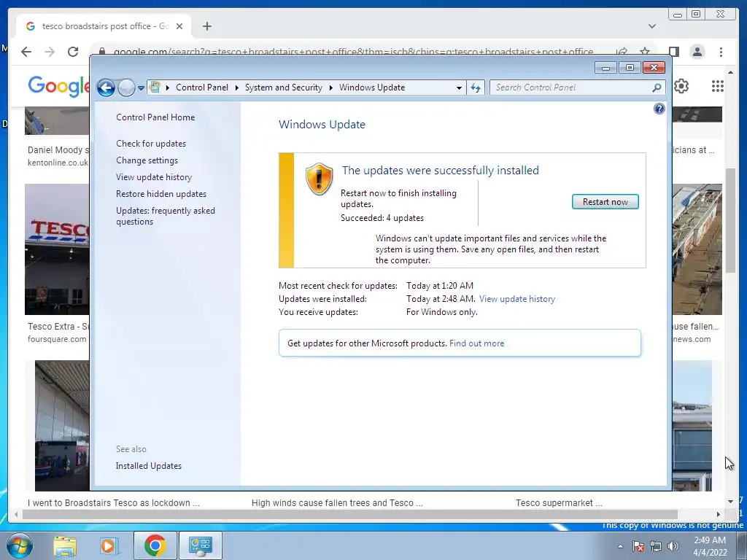Click Chrome side panel icon
The height and width of the screenshot is (560, 747).
673,52
